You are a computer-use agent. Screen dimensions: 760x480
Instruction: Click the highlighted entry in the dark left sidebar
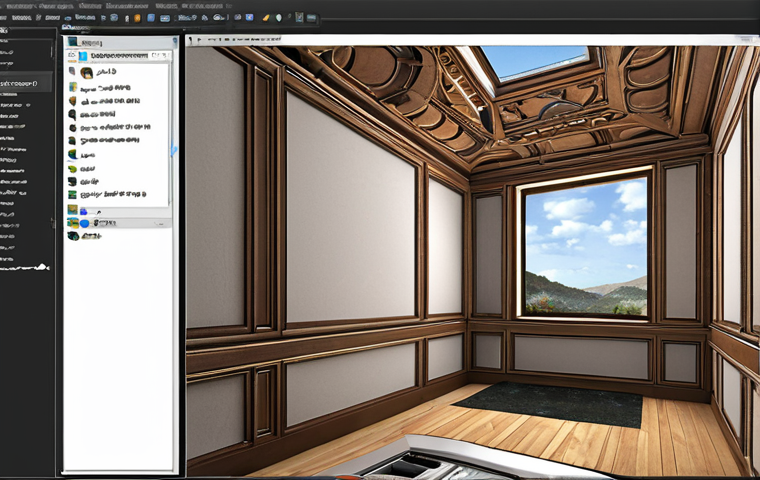(26, 83)
